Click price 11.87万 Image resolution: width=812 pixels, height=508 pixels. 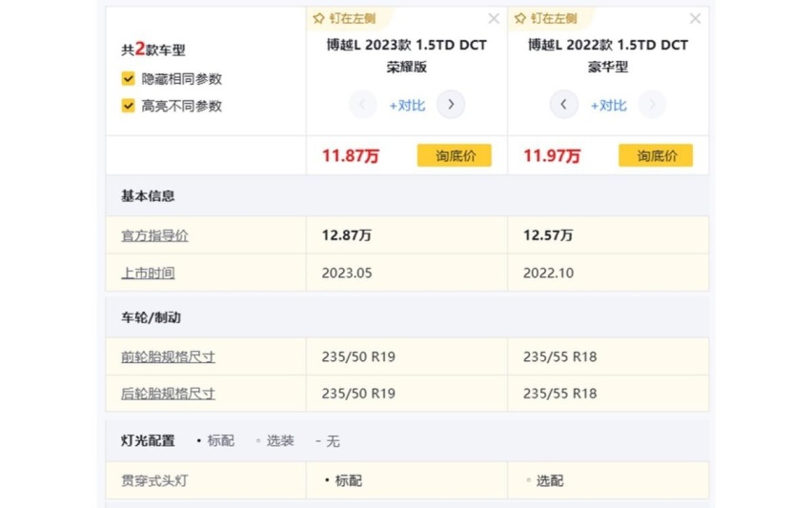(351, 156)
